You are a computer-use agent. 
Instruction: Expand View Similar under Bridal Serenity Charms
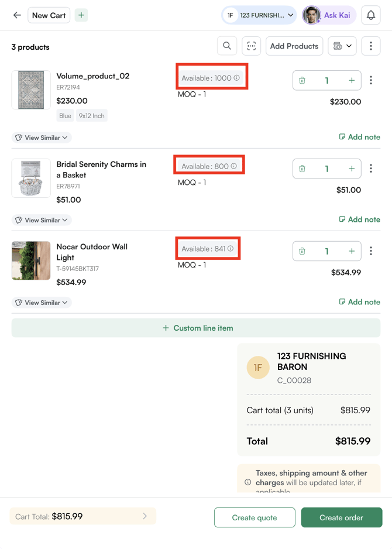coord(41,220)
